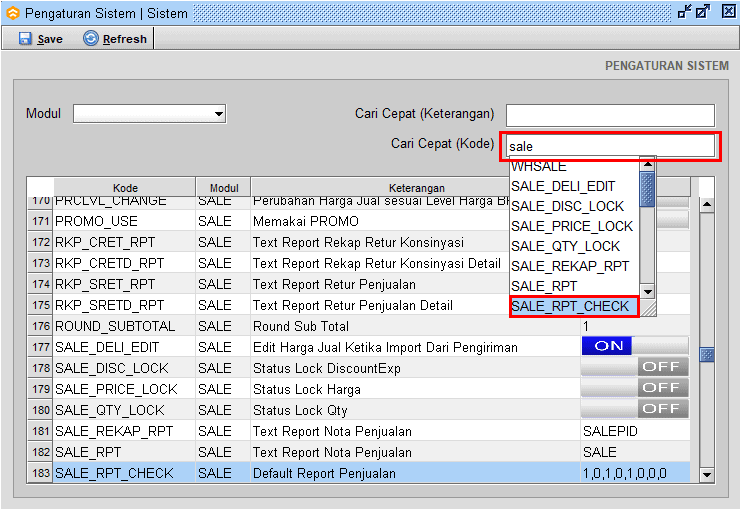Select the RKP_SRETD_RPT code cell
Image resolution: width=740 pixels, height=509 pixels.
125,305
